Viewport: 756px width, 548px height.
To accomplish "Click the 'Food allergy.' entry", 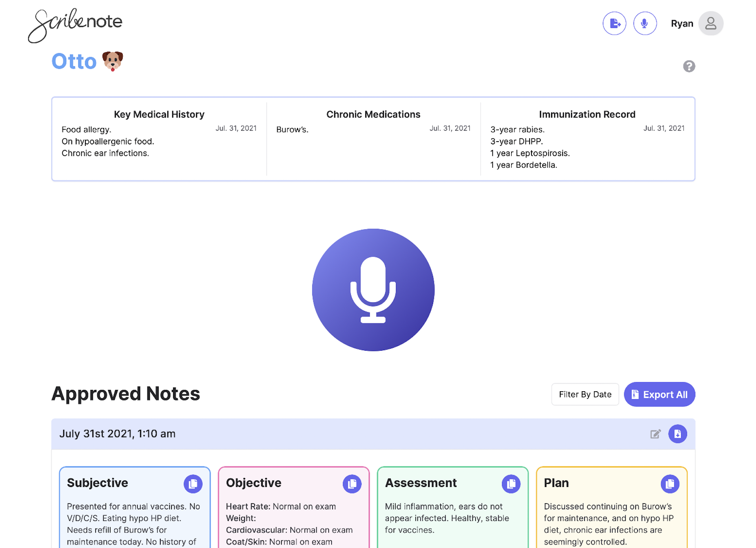I will [86, 130].
